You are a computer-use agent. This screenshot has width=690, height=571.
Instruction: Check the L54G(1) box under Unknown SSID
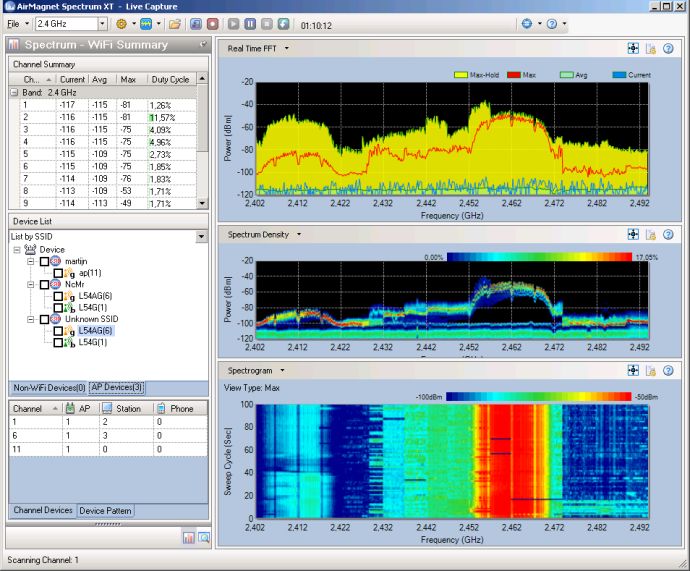pyautogui.click(x=58, y=342)
